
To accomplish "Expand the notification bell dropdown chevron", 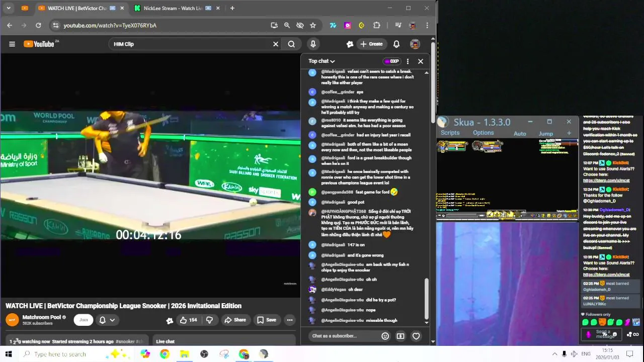I will pos(112,320).
